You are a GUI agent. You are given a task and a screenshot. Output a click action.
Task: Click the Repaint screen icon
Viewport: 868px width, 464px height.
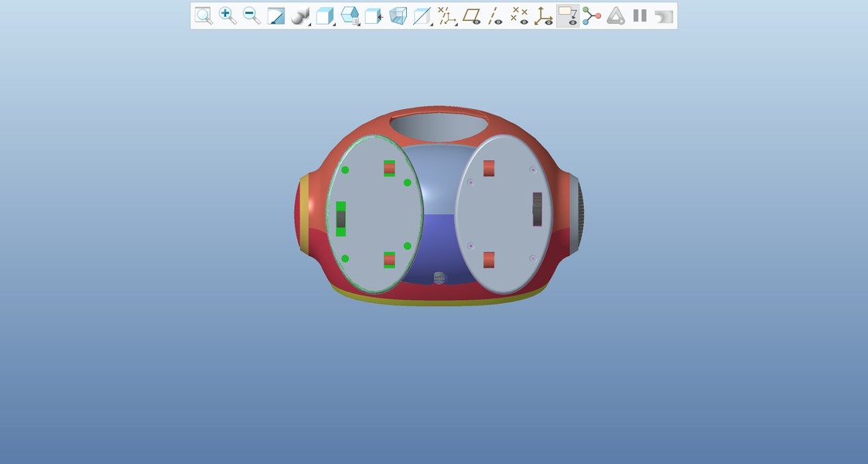(275, 15)
